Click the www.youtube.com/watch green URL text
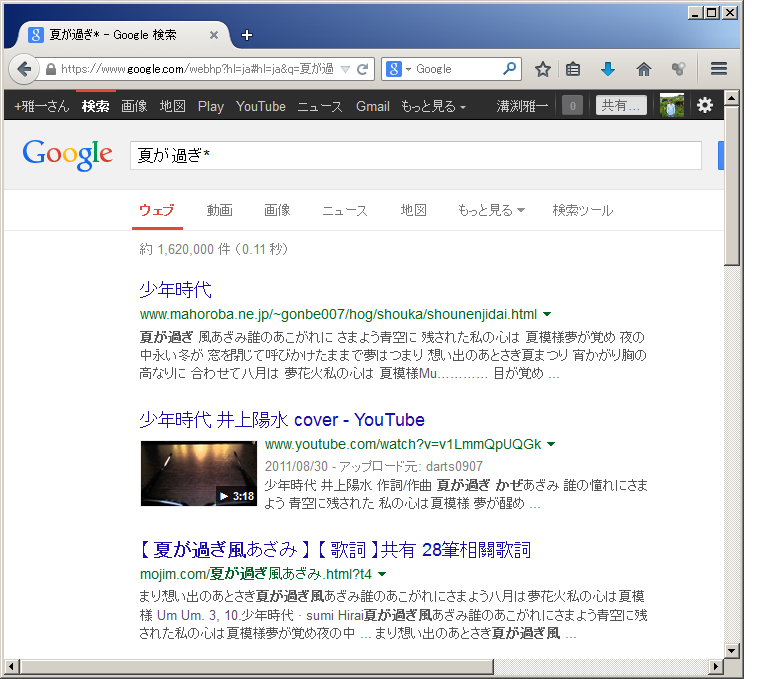This screenshot has height=679, width=768. pyautogui.click(x=403, y=444)
